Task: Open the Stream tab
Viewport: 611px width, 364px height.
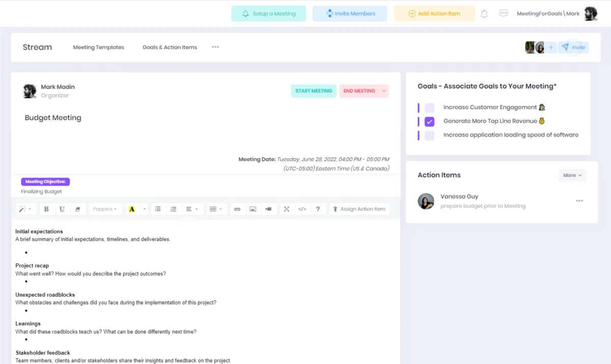Action: coord(37,47)
